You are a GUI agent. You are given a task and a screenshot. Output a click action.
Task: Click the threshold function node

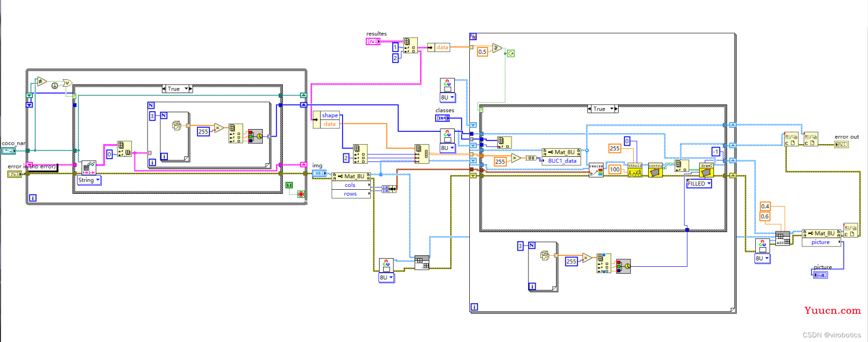[635, 170]
